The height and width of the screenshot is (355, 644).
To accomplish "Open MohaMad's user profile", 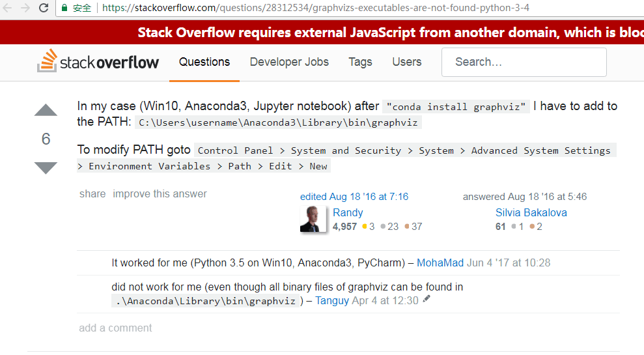I will [440, 263].
